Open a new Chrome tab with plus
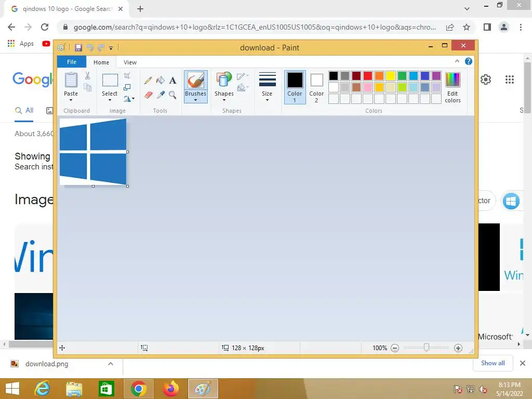The image size is (532, 399). [x=140, y=9]
